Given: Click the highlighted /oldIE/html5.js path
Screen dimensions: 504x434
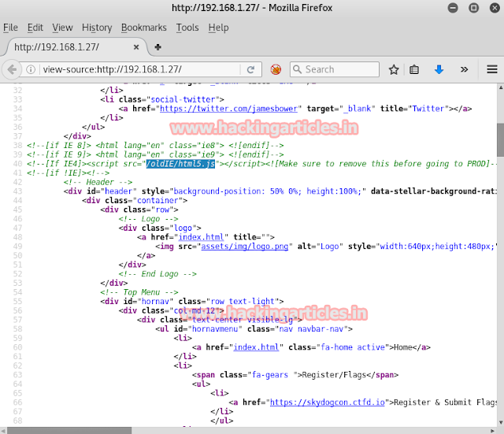Looking at the screenshot, I should point(180,164).
